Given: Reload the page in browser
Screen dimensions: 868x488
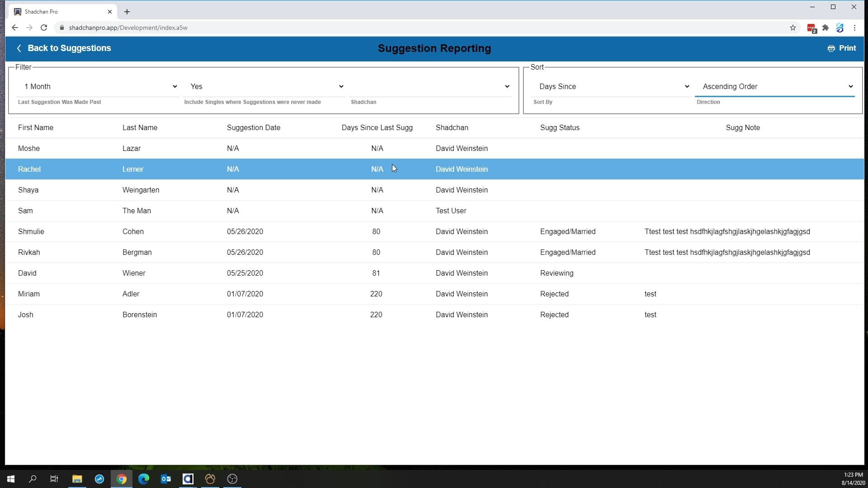Looking at the screenshot, I should 44,28.
